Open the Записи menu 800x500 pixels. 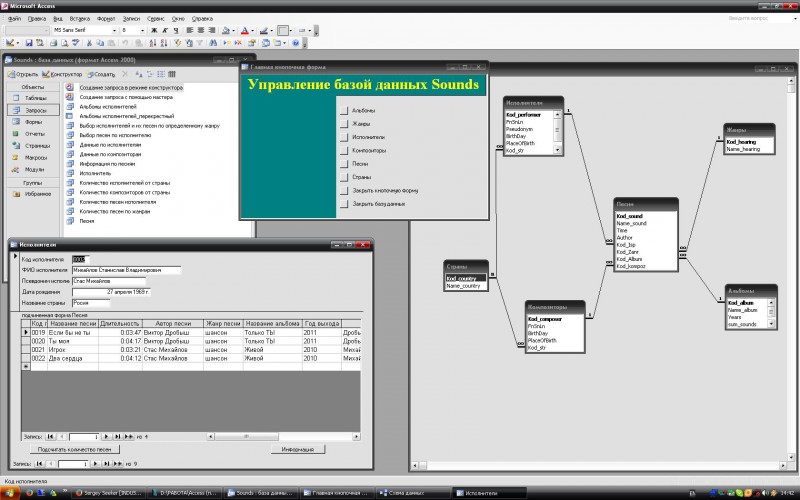[131, 19]
